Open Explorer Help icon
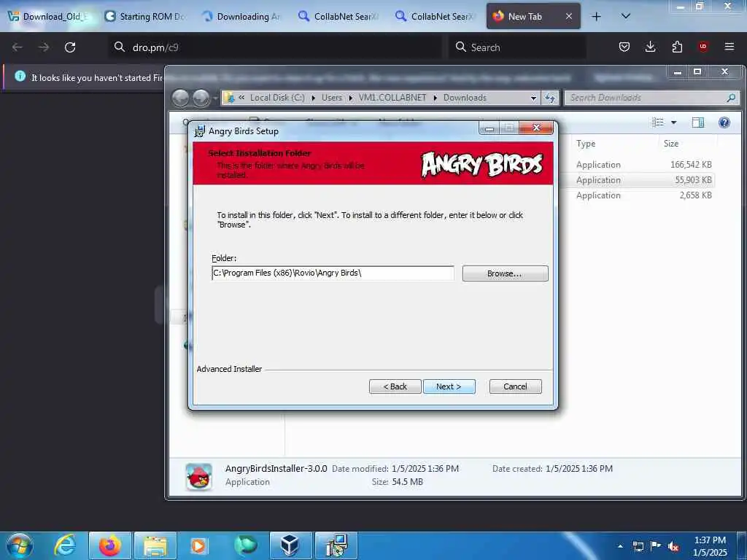Image resolution: width=747 pixels, height=560 pixels. (x=724, y=122)
